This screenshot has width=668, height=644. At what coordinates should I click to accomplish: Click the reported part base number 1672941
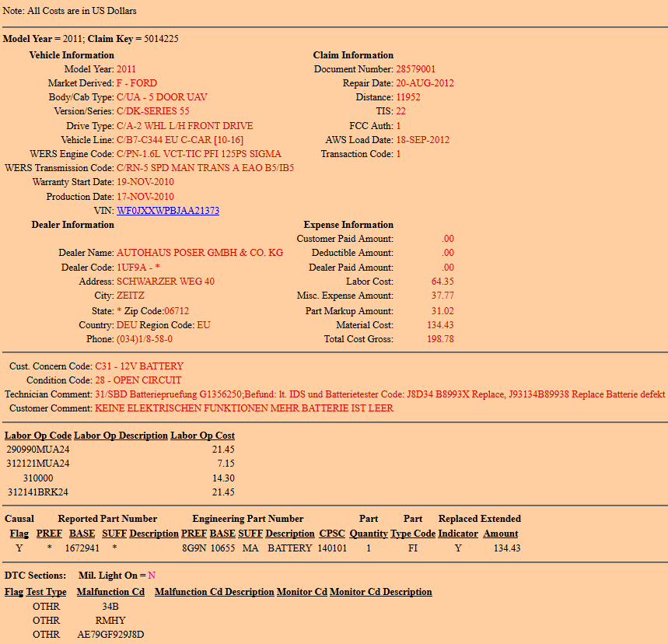point(82,548)
